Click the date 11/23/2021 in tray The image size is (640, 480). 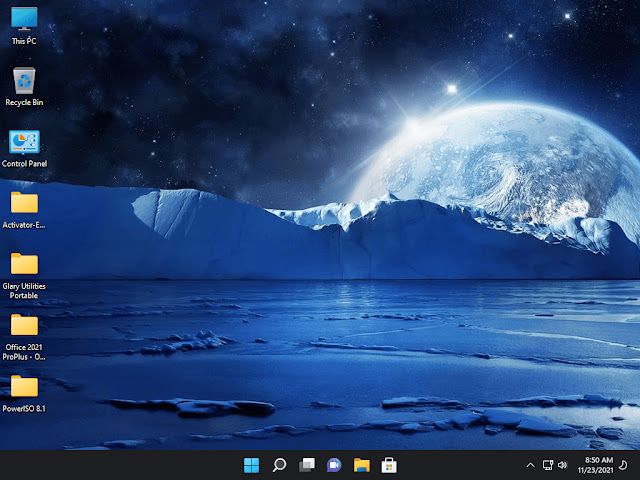pos(596,470)
